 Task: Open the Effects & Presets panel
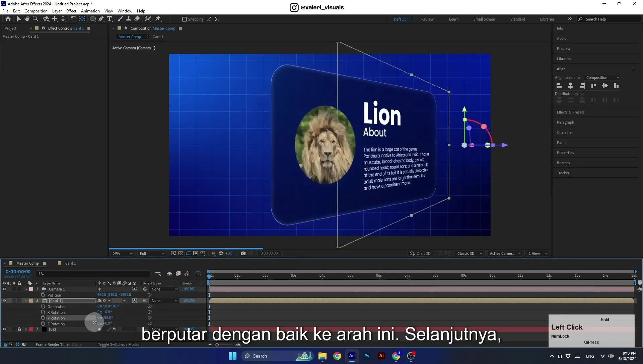pos(571,112)
